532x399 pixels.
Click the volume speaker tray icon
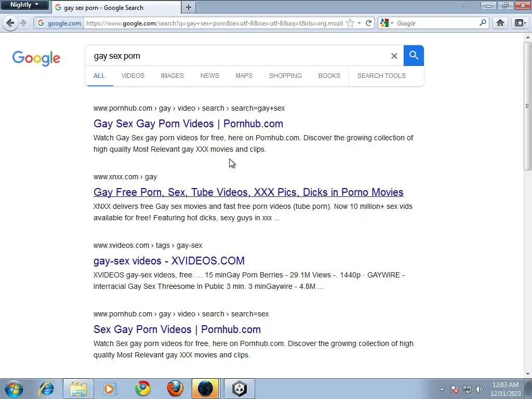coord(479,389)
